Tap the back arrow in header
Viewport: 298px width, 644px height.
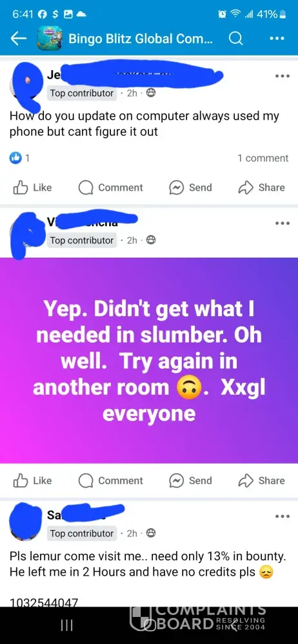tap(18, 39)
